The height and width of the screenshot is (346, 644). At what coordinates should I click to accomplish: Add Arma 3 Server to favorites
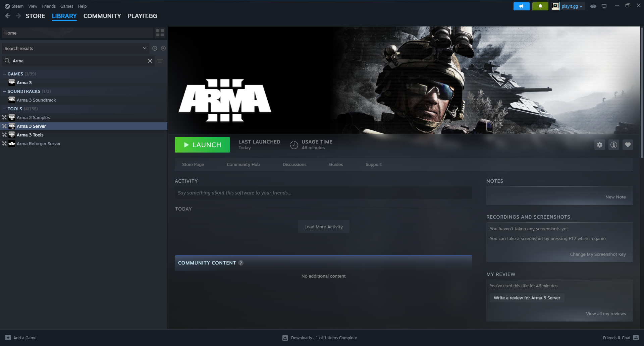point(628,145)
